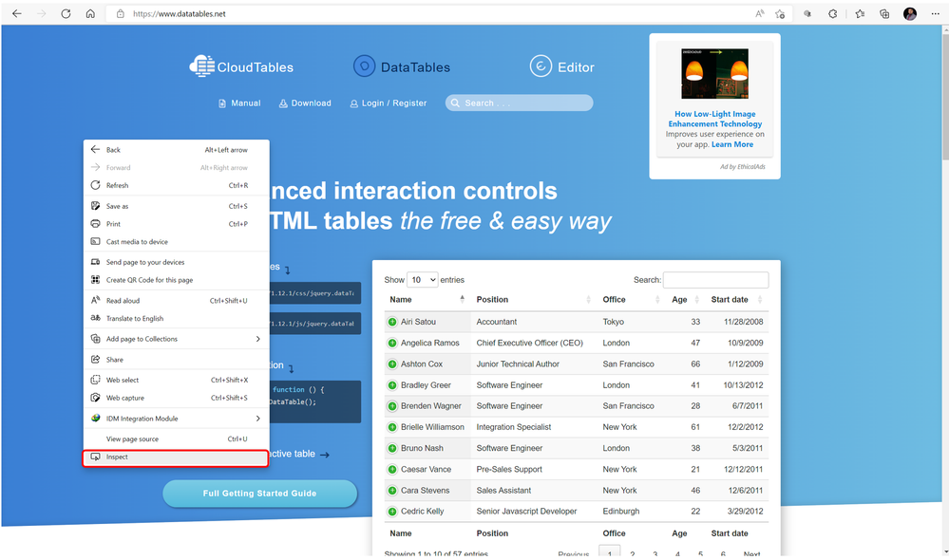Choose Back in the context menu

[x=176, y=149]
